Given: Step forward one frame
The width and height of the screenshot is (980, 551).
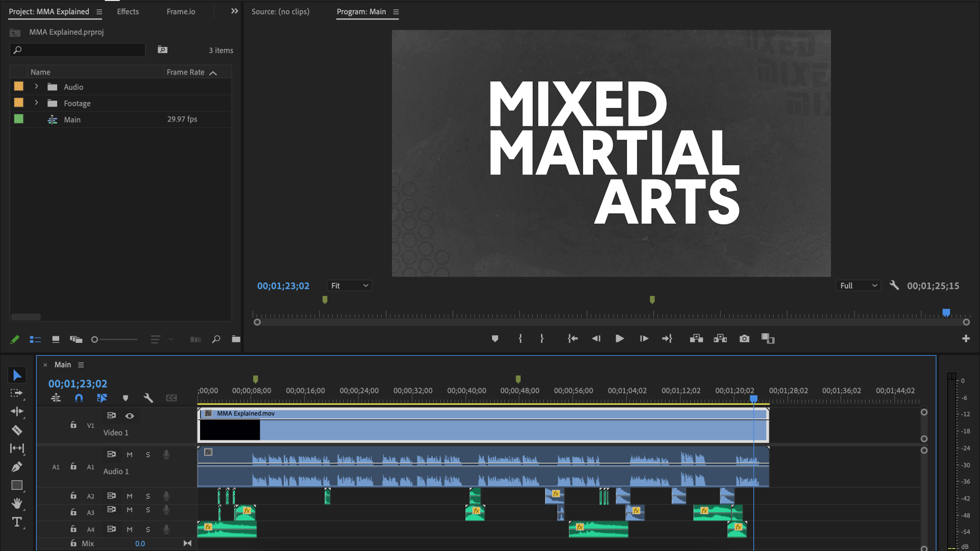Looking at the screenshot, I should tap(644, 338).
